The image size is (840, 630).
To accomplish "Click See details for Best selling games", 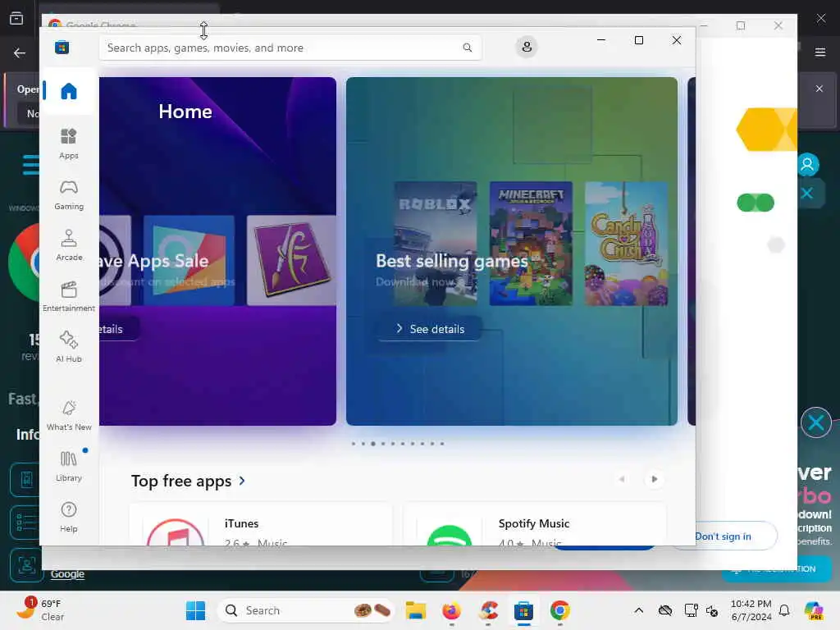I will pos(429,329).
